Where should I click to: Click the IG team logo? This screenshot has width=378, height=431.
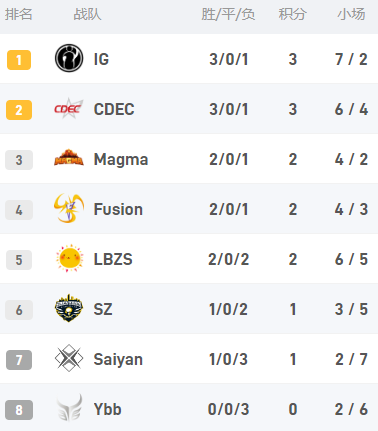point(69,58)
